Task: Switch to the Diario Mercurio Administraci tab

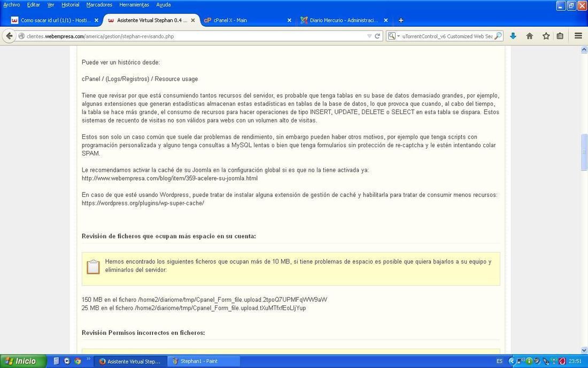Action: [344, 20]
